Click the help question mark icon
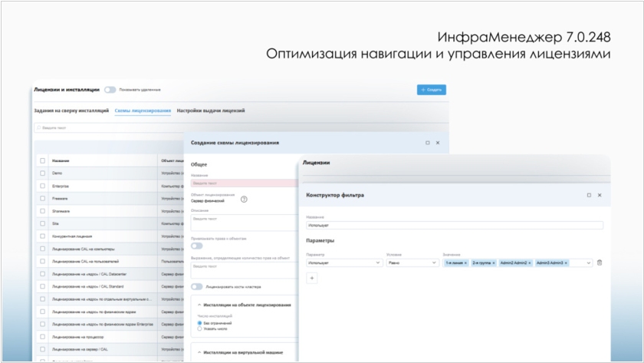This screenshot has height=363, width=644. [x=244, y=199]
